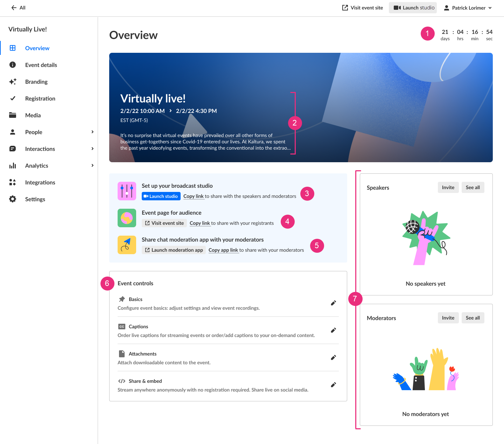Invite moderators with the Invite button

[448, 318]
